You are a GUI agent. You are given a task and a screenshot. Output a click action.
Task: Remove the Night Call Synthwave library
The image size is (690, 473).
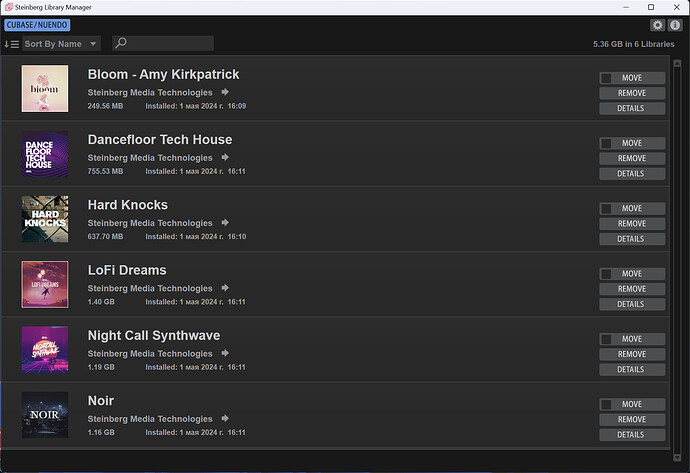(x=632, y=354)
